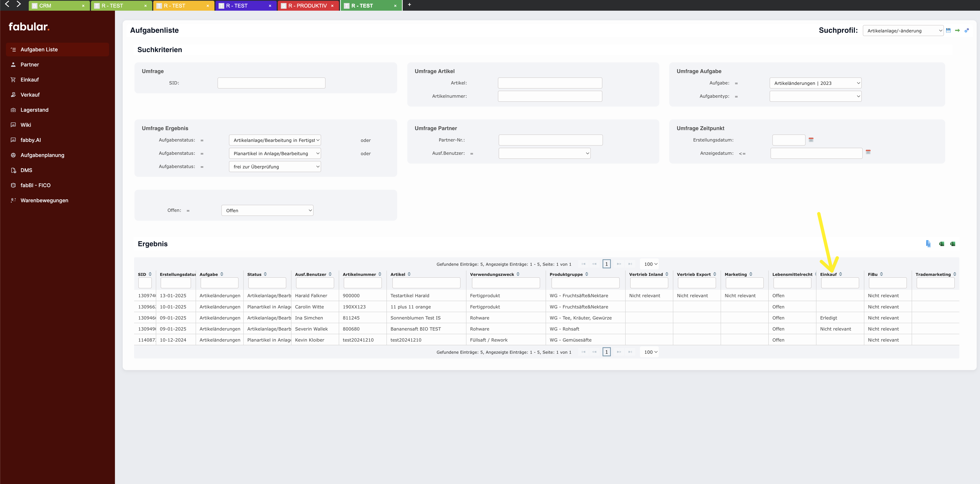
Task: Sort results by the Einkauf column
Action: click(x=841, y=274)
